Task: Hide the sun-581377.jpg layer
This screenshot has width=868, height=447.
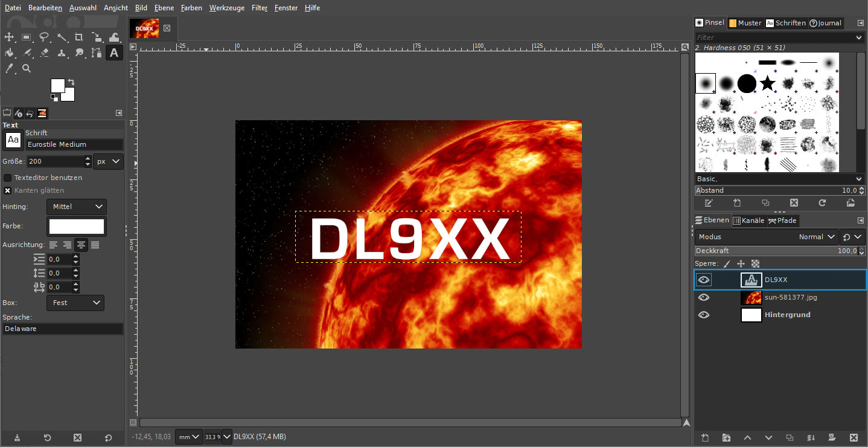Action: (704, 297)
